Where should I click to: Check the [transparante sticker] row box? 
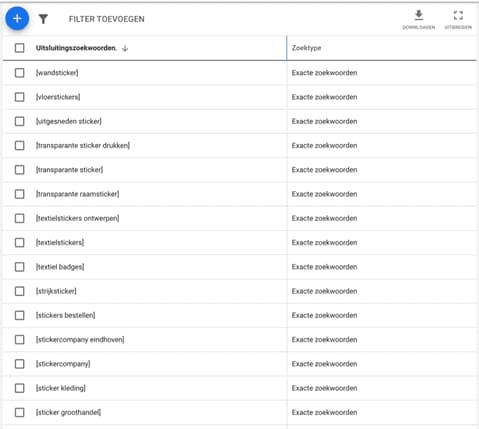point(20,170)
